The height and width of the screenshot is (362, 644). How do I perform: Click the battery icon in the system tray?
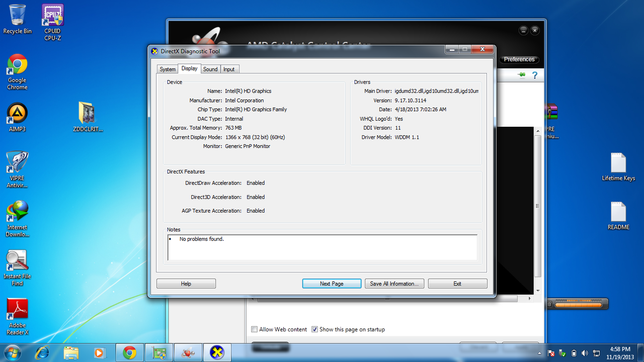click(x=574, y=353)
